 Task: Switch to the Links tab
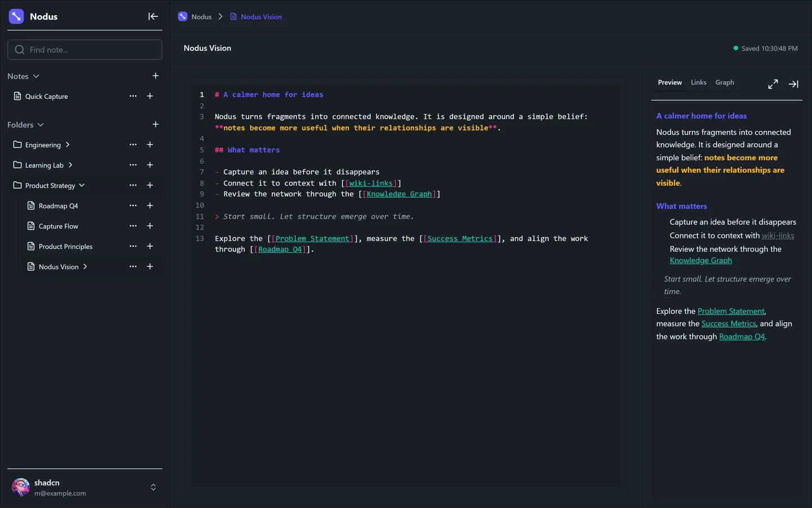pos(699,82)
